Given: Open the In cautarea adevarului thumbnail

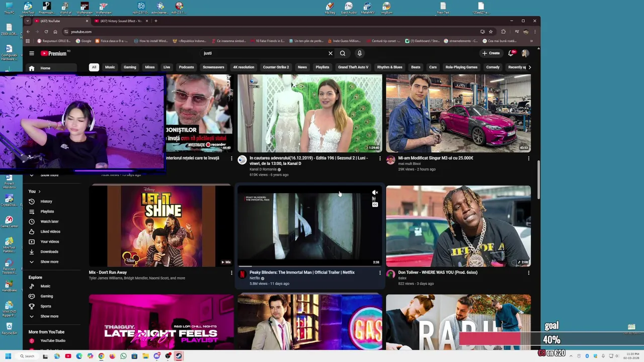Looking at the screenshot, I should point(309,113).
